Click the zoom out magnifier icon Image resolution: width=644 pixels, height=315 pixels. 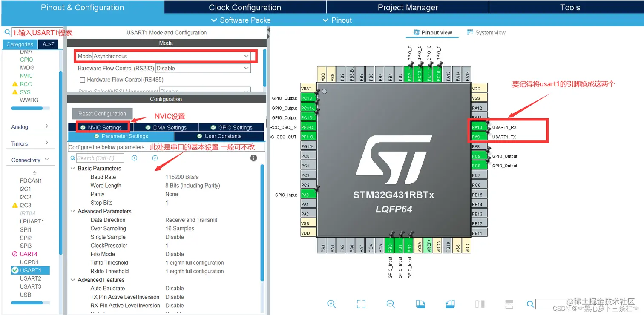pyautogui.click(x=391, y=304)
